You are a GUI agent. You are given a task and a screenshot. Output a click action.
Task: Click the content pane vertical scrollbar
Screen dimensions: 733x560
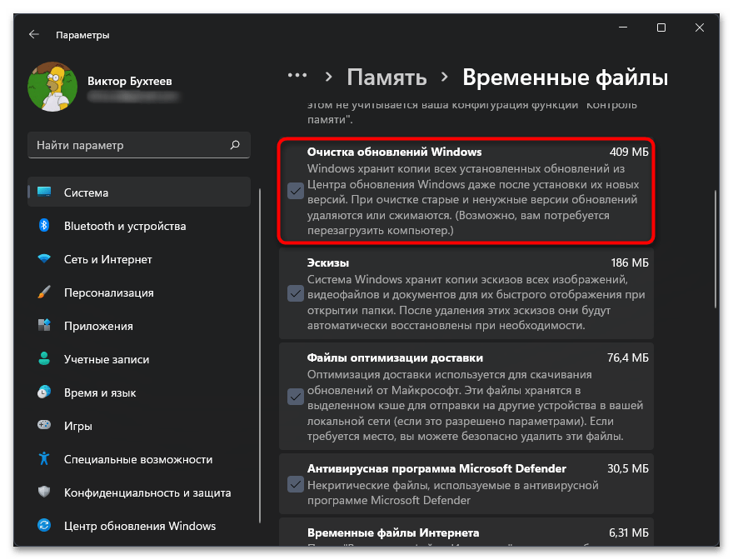coord(716,249)
